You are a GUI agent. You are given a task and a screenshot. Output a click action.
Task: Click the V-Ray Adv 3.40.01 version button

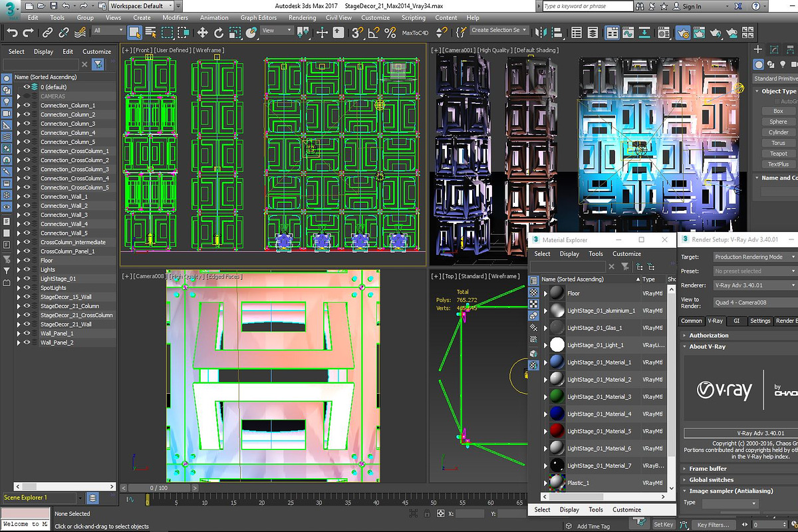coord(741,433)
